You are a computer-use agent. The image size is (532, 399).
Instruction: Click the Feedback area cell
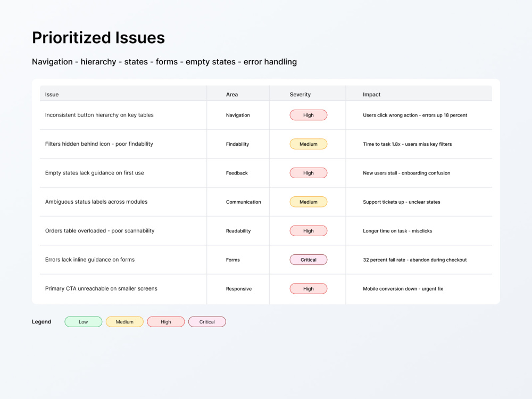237,173
